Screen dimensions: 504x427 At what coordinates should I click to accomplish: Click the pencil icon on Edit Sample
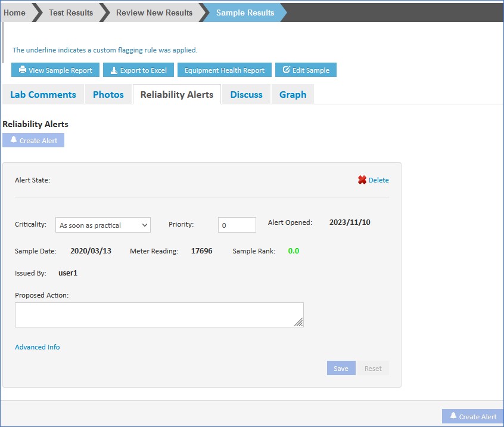[286, 70]
